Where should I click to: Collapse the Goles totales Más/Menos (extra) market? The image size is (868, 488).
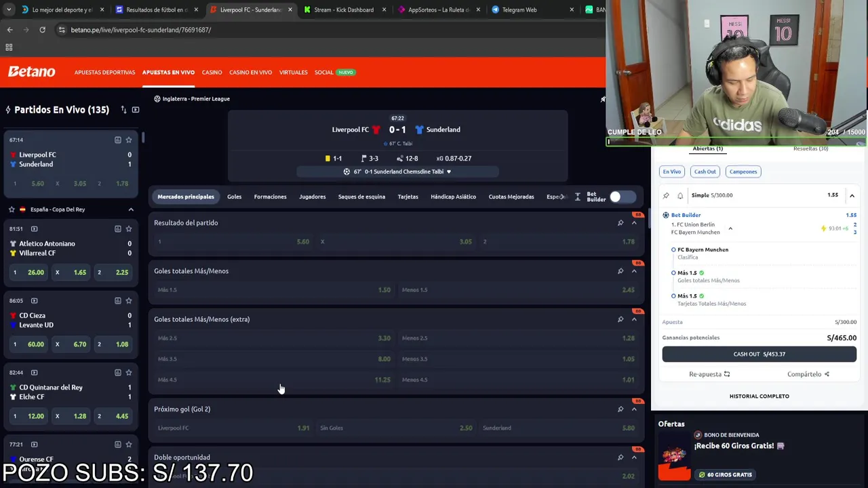click(634, 319)
